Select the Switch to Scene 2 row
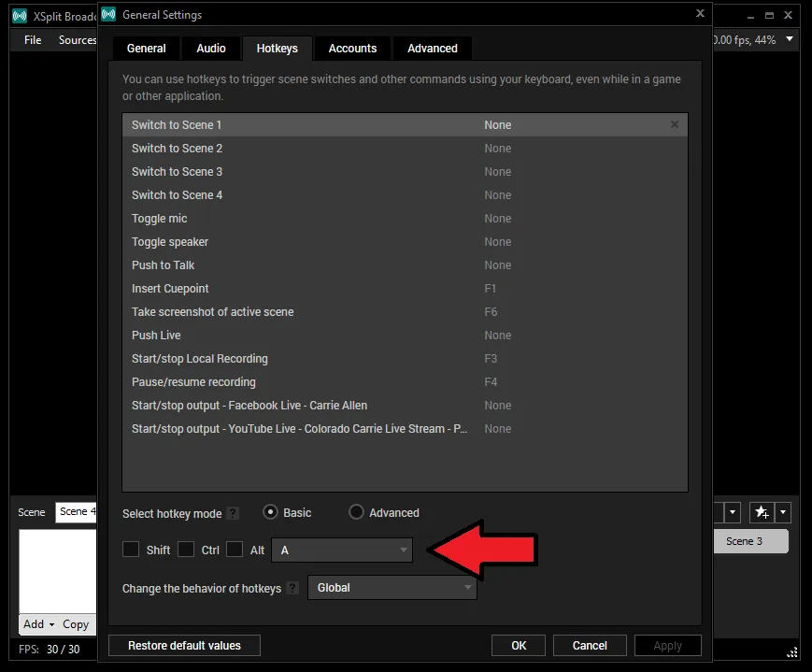 405,149
